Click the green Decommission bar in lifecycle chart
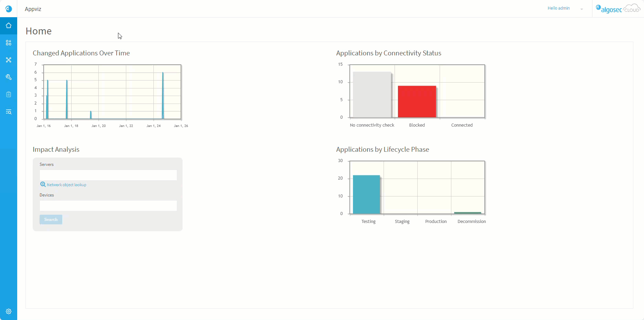Viewport: 644px width, 320px height. (x=468, y=213)
